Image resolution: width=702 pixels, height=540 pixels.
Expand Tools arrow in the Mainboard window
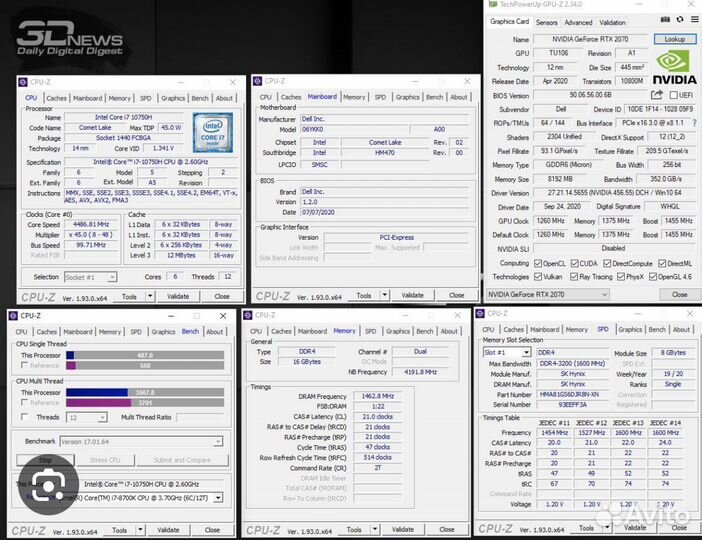pyautogui.click(x=385, y=295)
